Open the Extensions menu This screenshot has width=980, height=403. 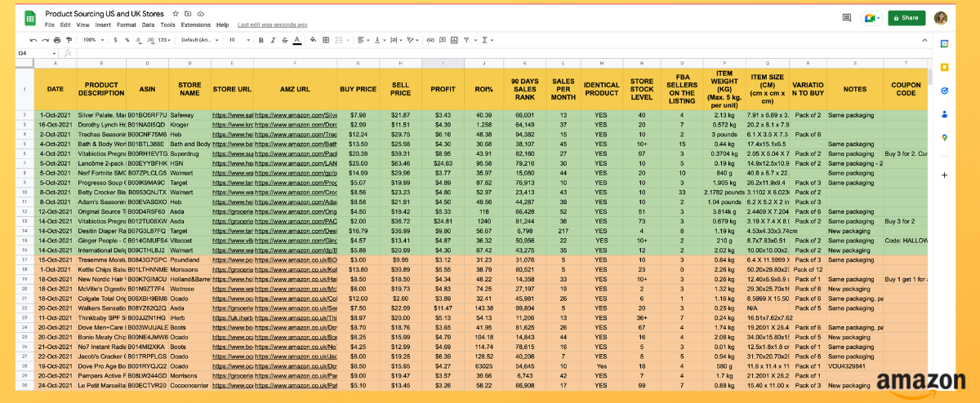click(x=195, y=25)
